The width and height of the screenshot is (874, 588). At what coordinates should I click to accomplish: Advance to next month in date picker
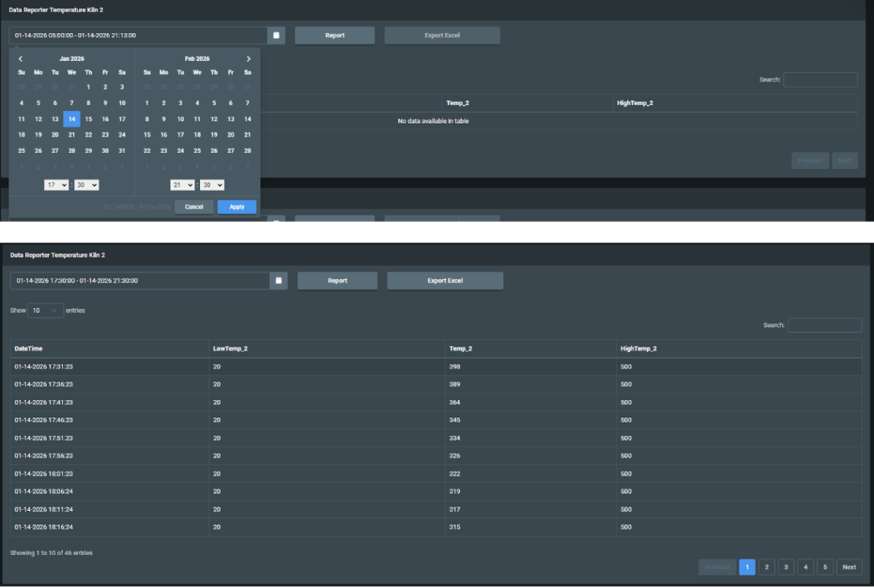tap(248, 59)
